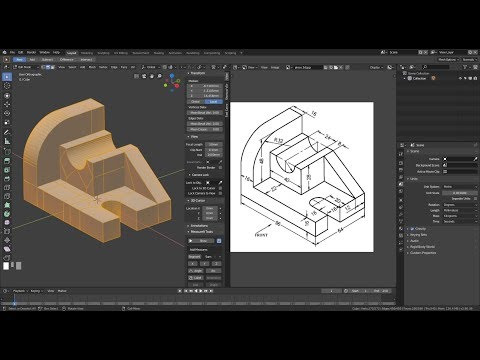Toggle perspective/orthographic grid gizmo icon
This screenshot has width=480, height=360.
136,76
